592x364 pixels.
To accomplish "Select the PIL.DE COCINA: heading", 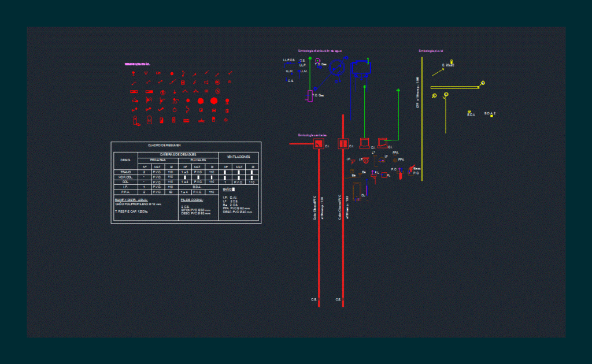I will (192, 200).
